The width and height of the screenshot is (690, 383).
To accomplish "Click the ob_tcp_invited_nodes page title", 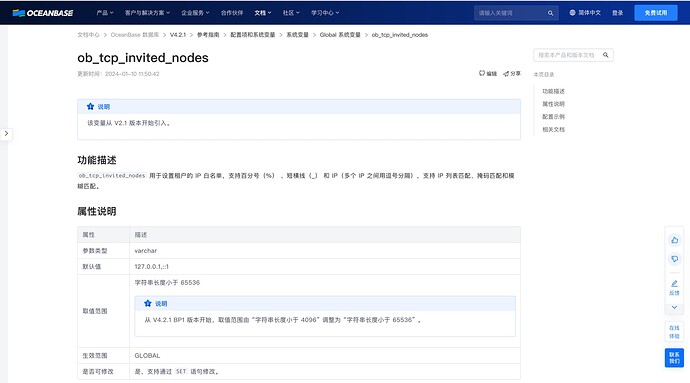I will (143, 58).
